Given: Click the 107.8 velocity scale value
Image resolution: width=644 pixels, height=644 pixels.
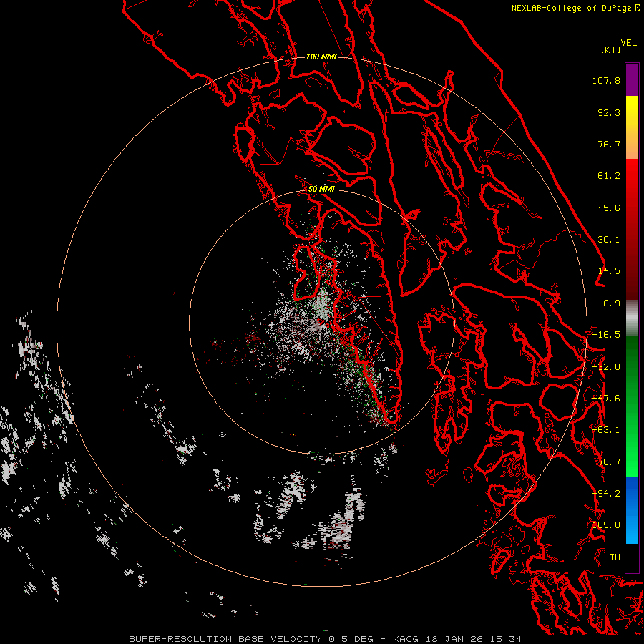Looking at the screenshot, I should (606, 80).
